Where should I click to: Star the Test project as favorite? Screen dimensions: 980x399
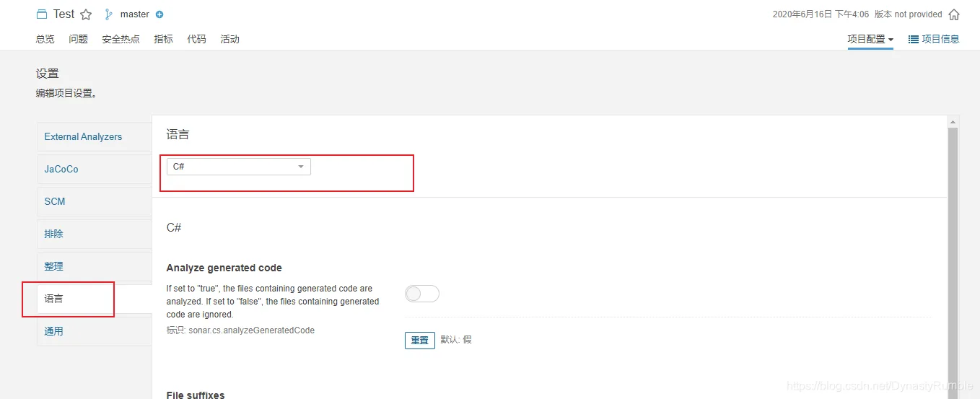point(86,14)
